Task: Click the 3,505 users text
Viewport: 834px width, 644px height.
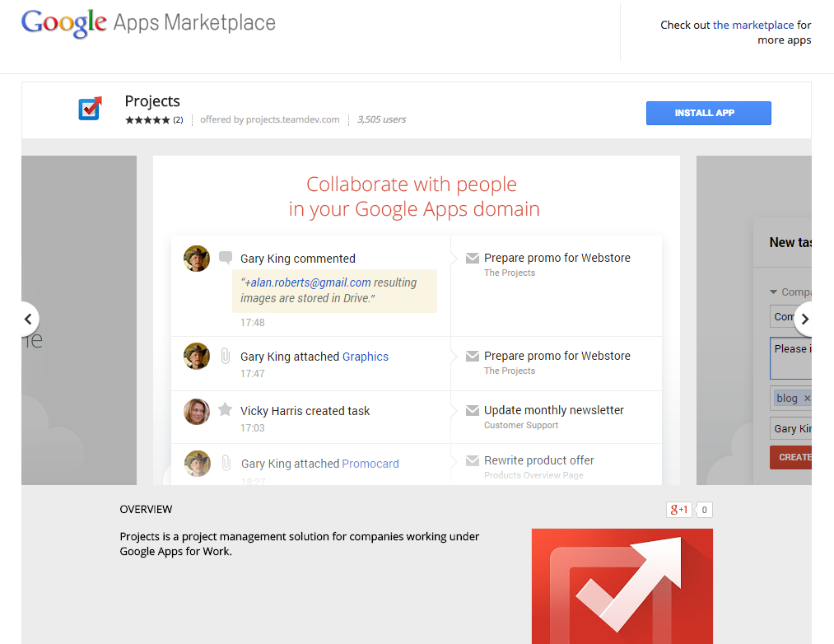Action: click(381, 119)
